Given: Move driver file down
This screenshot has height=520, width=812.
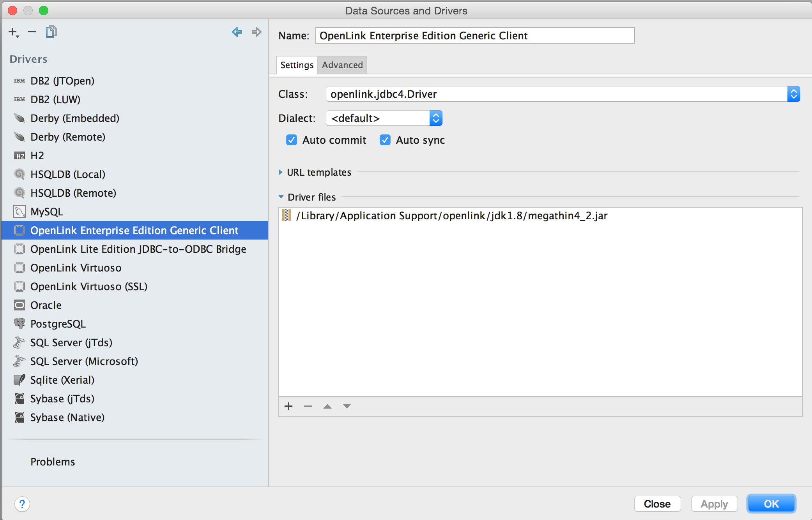Looking at the screenshot, I should coord(347,406).
